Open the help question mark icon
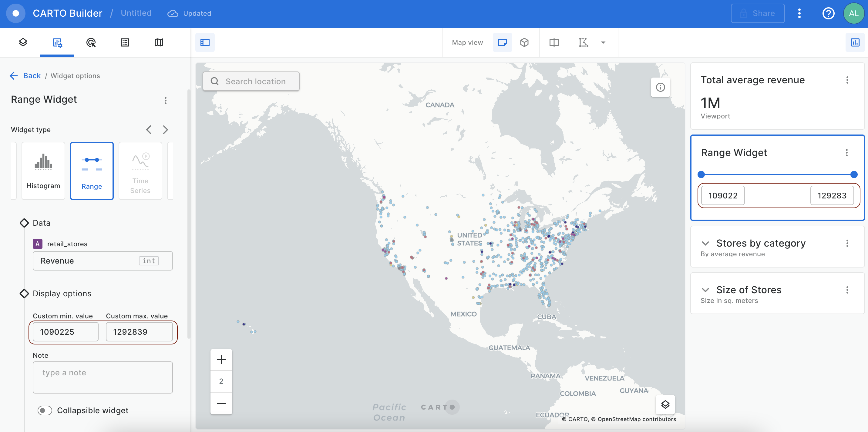Viewport: 868px width, 432px height. pos(828,13)
